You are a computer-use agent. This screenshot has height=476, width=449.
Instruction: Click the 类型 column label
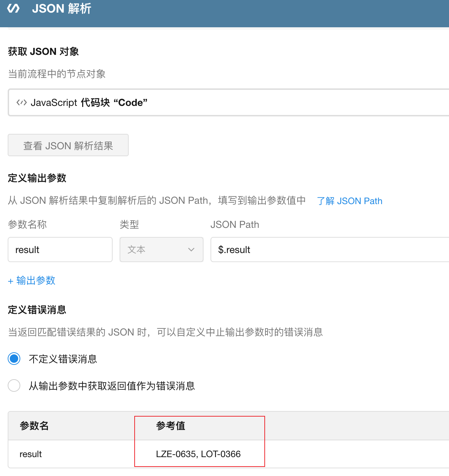point(129,224)
